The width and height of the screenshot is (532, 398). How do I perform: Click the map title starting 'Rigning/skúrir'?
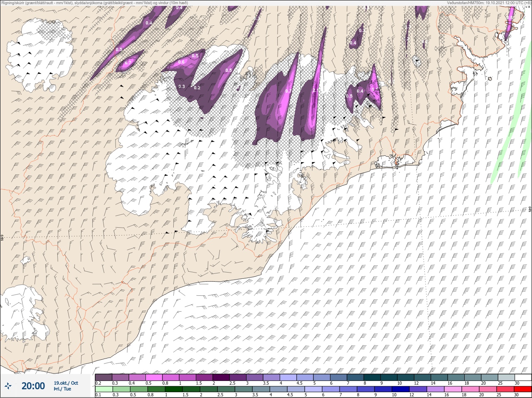coord(94,2)
